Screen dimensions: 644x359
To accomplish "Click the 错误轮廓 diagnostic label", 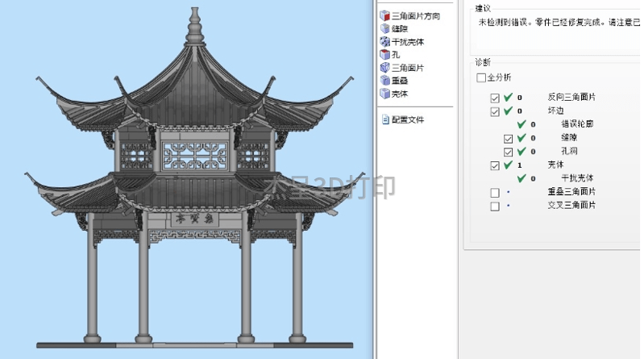I will pos(577,125).
